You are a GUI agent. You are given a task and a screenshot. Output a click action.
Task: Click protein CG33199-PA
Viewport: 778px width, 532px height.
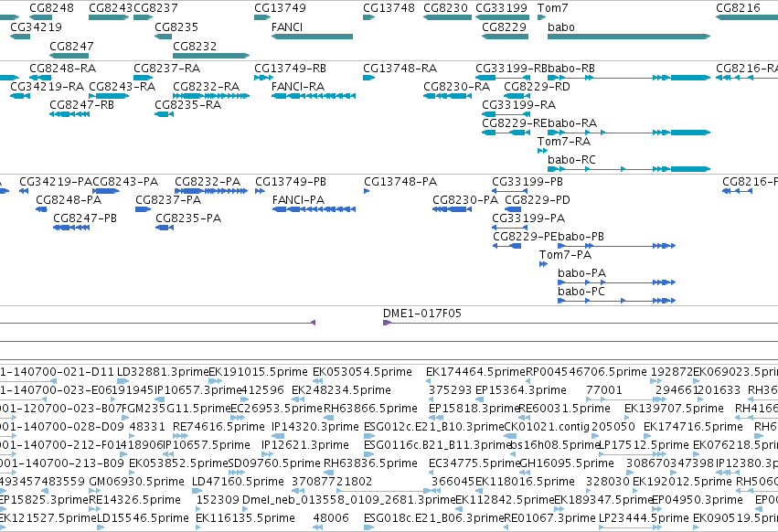[509, 228]
